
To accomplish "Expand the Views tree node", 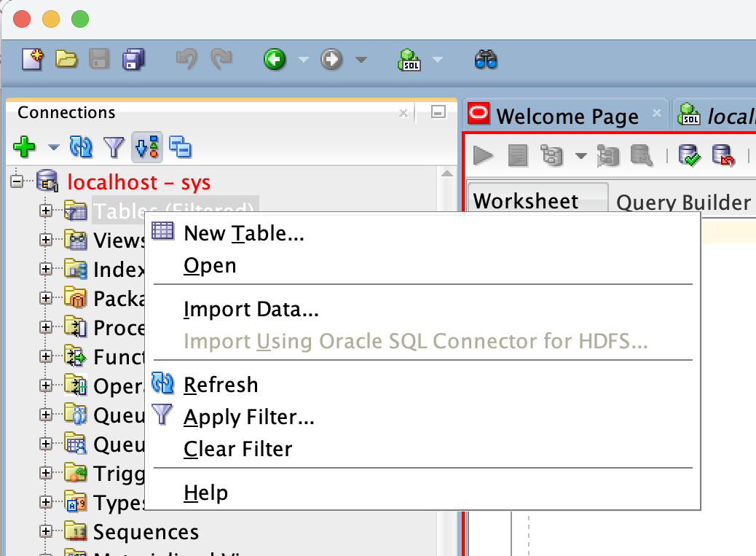I will tap(47, 240).
